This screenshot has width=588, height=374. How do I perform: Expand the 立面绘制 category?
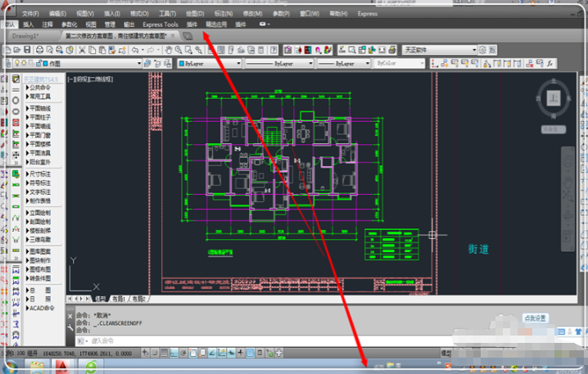(40, 212)
